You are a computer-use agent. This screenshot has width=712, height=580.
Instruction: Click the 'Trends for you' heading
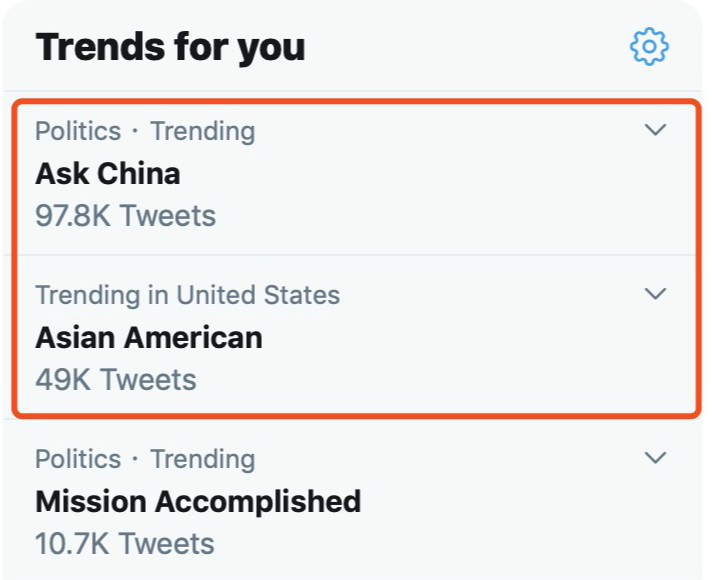point(170,47)
